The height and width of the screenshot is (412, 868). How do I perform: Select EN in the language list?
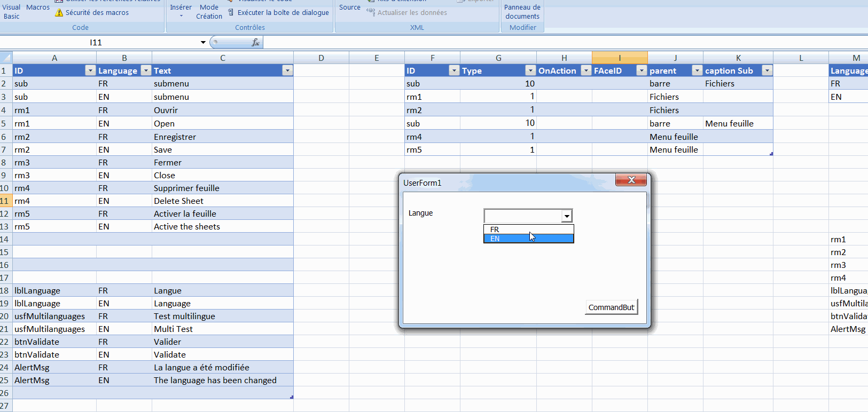[x=529, y=239]
